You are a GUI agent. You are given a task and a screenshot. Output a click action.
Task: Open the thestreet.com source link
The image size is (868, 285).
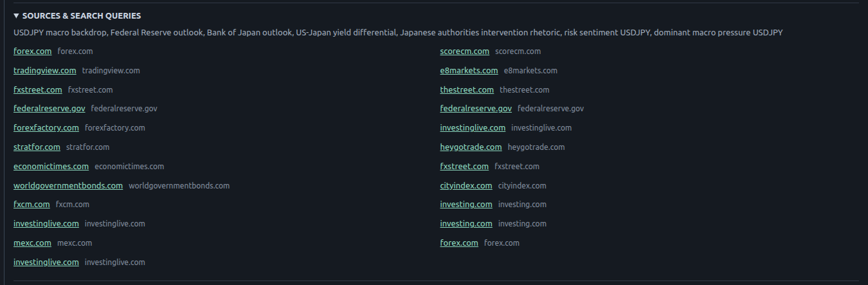click(467, 89)
